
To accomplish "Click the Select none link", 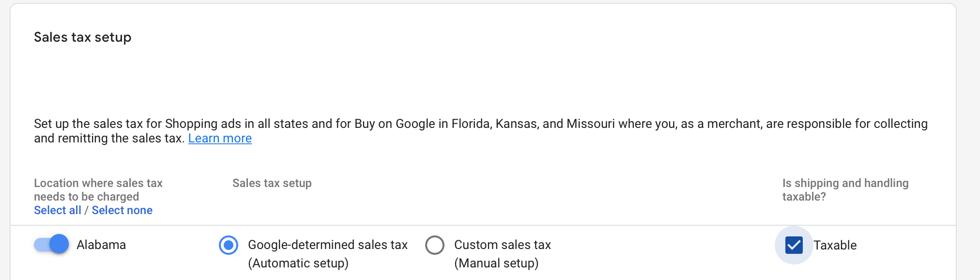I will point(122,210).
